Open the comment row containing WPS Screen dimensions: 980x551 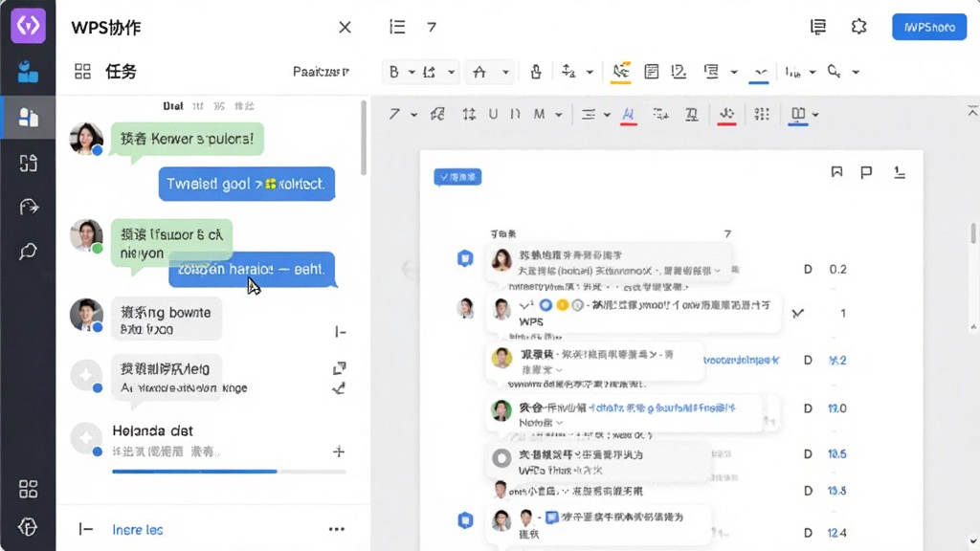tap(633, 313)
